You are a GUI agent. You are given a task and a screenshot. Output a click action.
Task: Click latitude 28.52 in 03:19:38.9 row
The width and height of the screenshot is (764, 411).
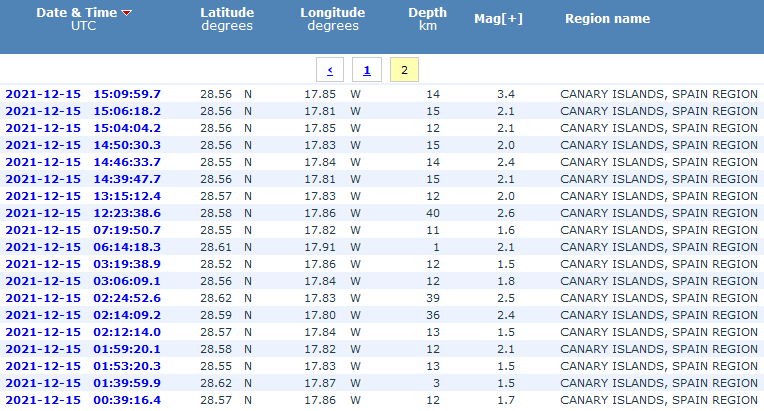(216, 264)
